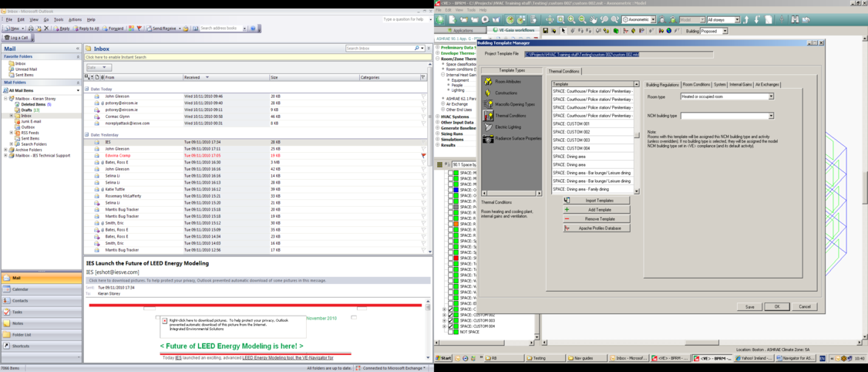This screenshot has width=868, height=372.
Task: Open the Room type dropdown
Action: point(770,97)
